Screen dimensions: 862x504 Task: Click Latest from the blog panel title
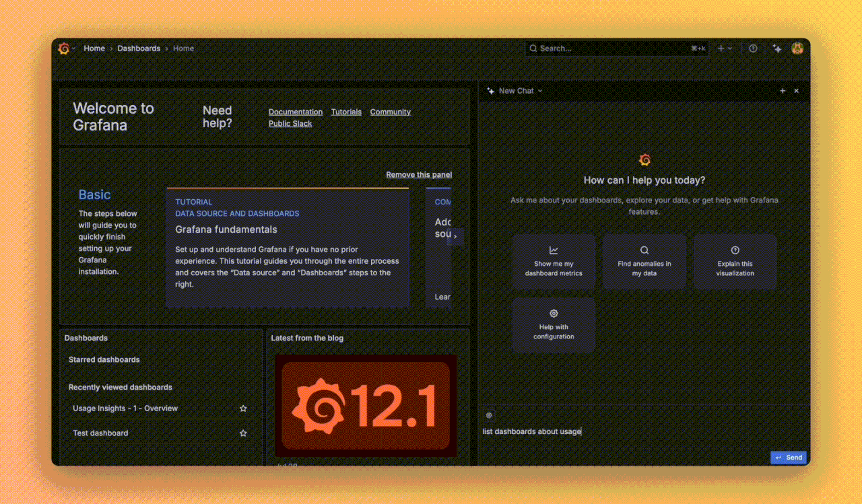[x=307, y=338]
